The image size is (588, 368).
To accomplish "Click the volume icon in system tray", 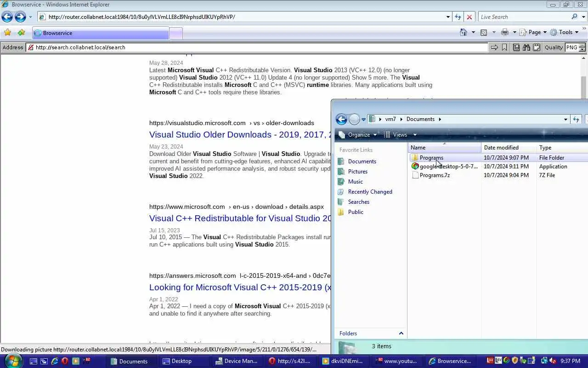I will pyautogui.click(x=553, y=361).
